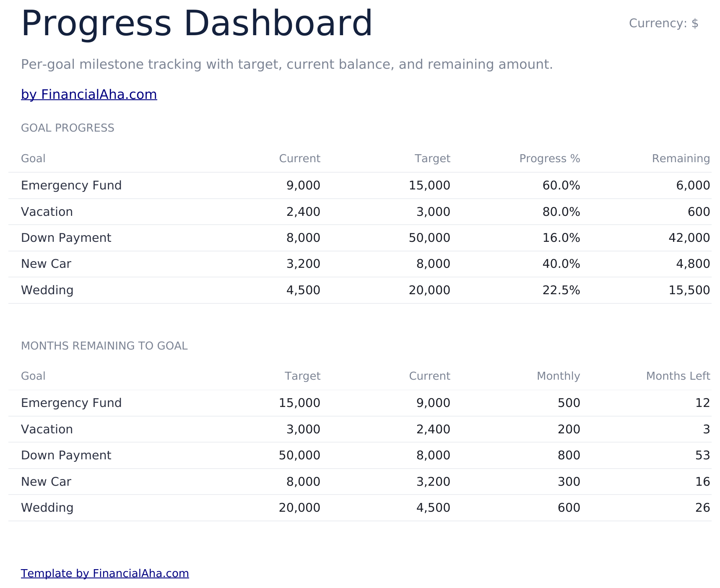
Task: Click 9,000 current in Goal Progress table
Action: 303,185
